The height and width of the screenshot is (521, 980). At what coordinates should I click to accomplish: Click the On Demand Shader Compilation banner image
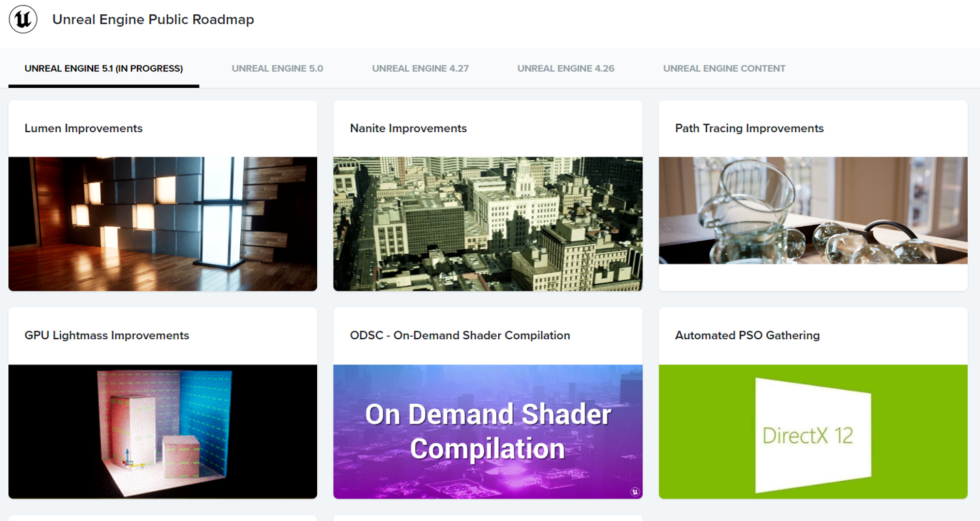tap(488, 432)
